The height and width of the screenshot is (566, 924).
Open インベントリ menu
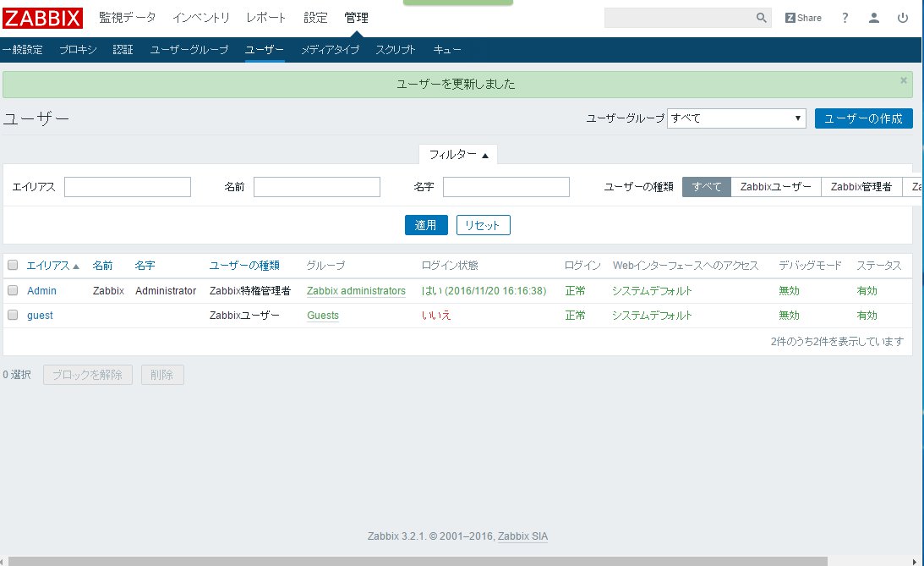click(x=201, y=18)
